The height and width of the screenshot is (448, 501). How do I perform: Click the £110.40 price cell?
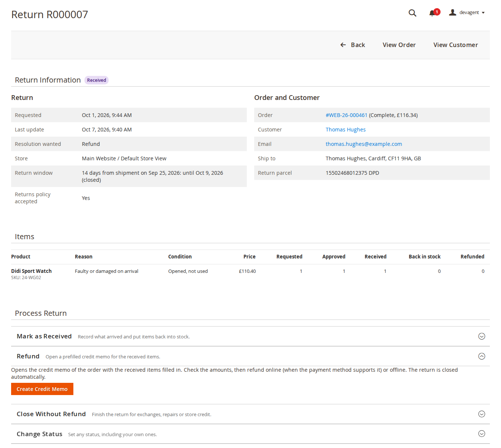(x=247, y=271)
